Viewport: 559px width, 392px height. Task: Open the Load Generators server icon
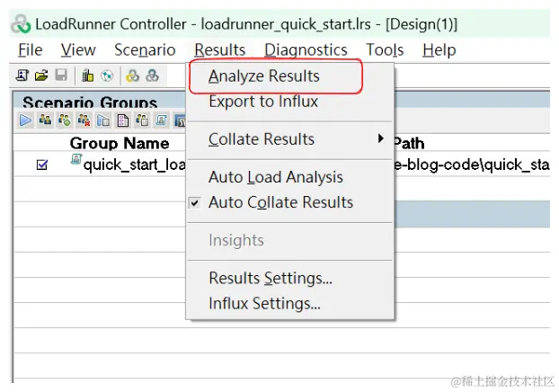[x=88, y=76]
